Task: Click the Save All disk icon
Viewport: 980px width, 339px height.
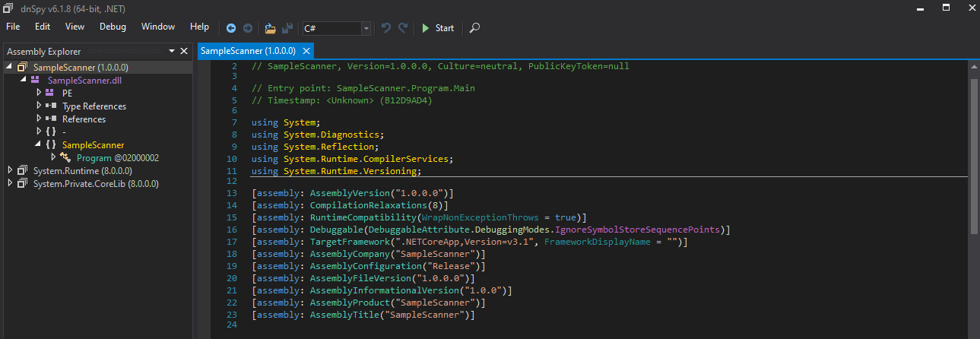Action: tap(287, 28)
